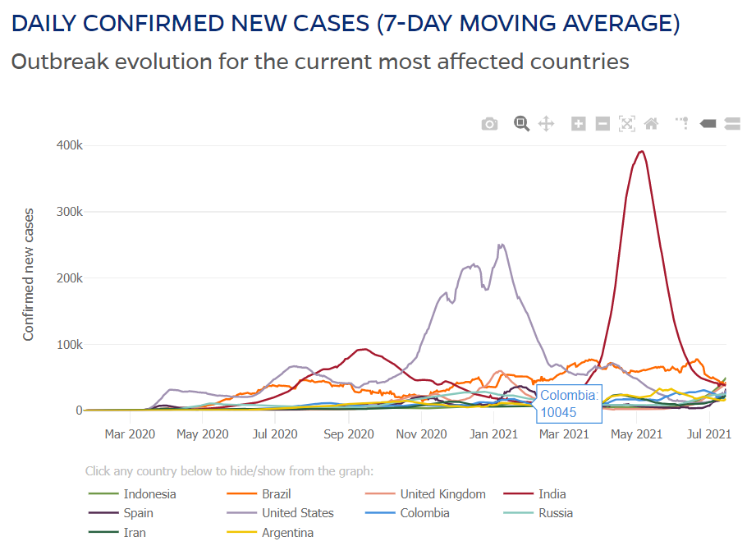Screen dimensions: 756x555
Task: Show closest data on hover icon
Action: (708, 124)
